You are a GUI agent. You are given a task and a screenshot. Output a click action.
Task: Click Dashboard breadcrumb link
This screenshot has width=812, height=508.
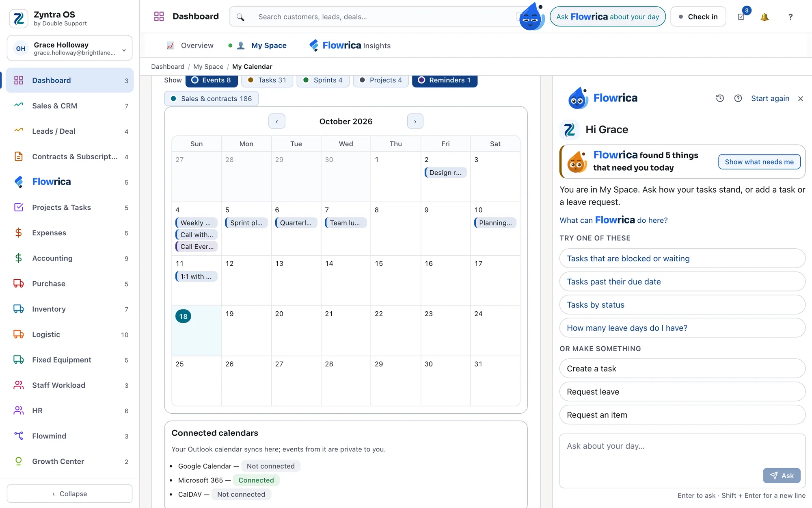[168, 67]
